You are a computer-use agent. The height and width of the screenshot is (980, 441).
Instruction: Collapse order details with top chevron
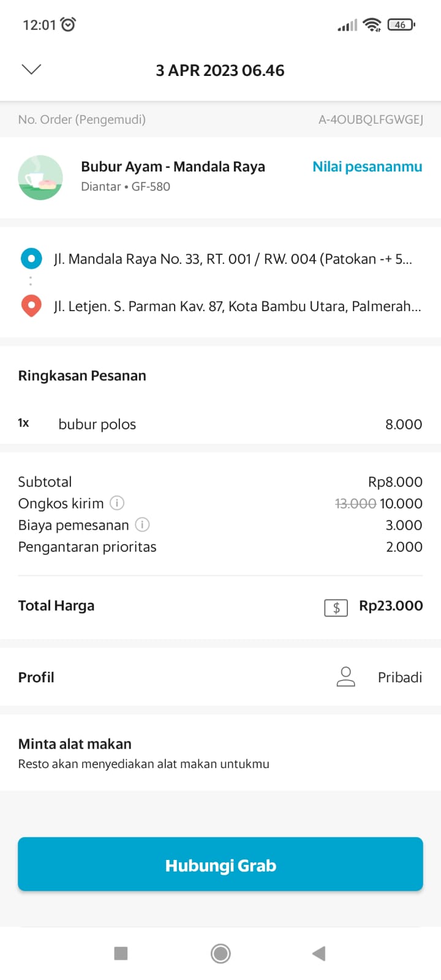[x=31, y=69]
